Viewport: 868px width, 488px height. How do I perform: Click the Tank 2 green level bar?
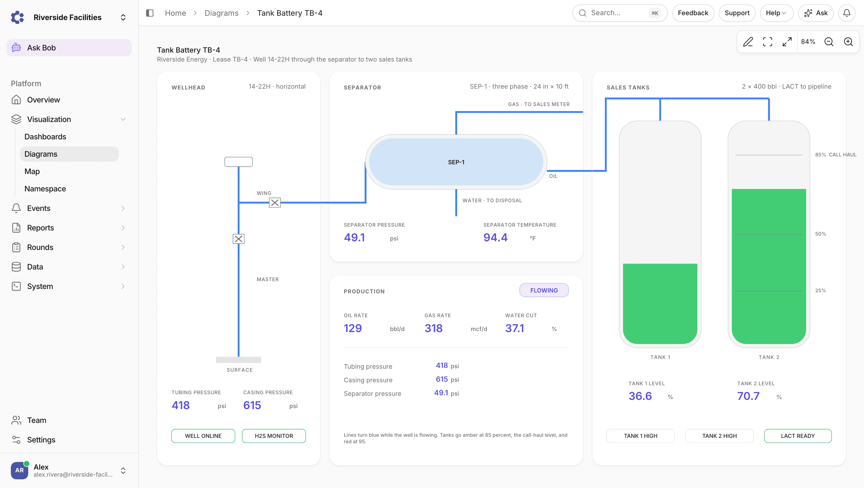pos(769,266)
